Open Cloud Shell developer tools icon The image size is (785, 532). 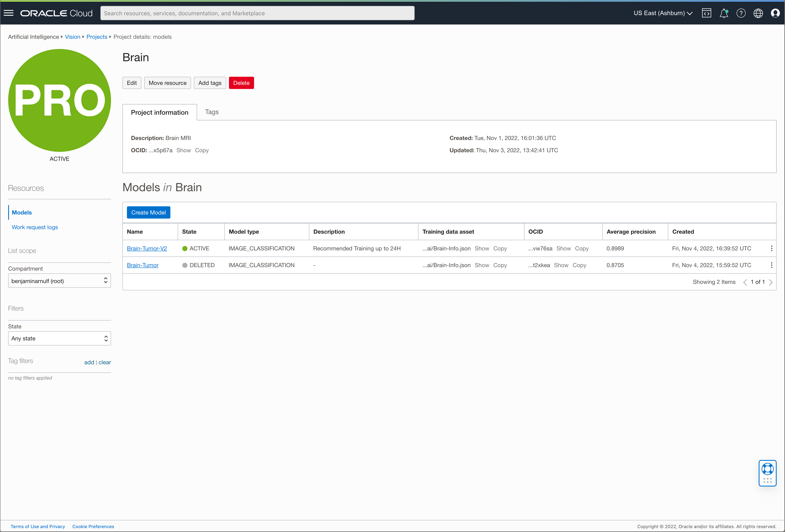[706, 13]
